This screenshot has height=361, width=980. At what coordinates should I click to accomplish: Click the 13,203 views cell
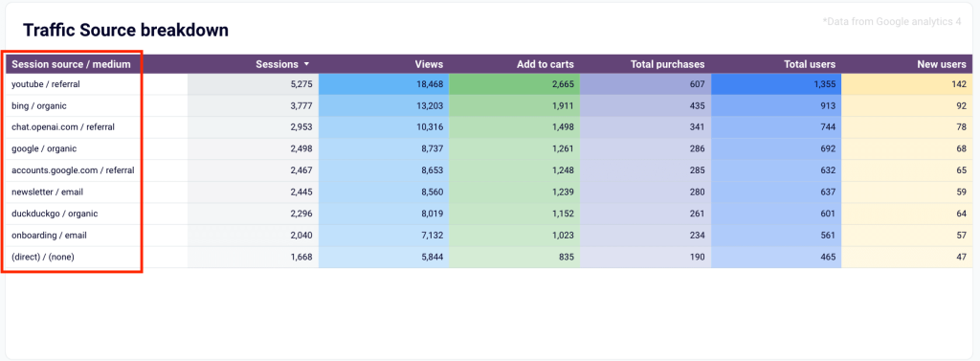[x=384, y=105]
